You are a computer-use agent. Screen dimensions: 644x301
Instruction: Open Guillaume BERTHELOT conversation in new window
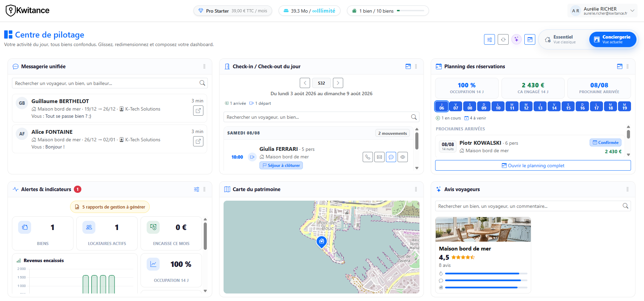click(x=198, y=111)
